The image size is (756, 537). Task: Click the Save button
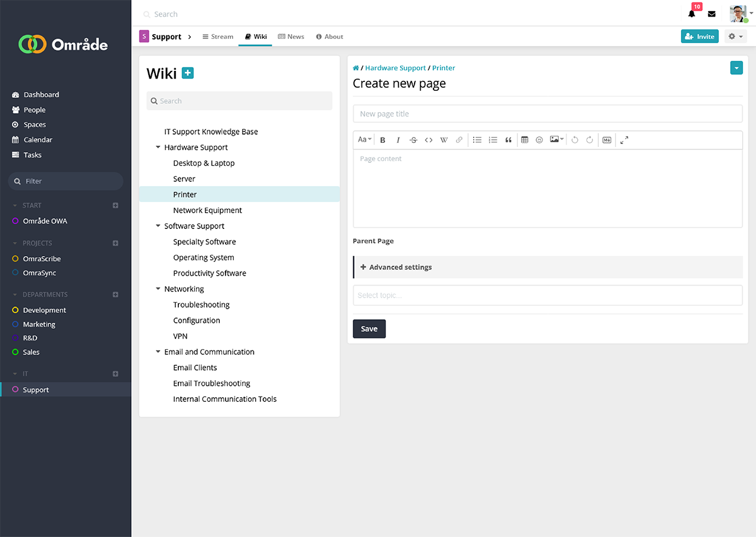369,329
